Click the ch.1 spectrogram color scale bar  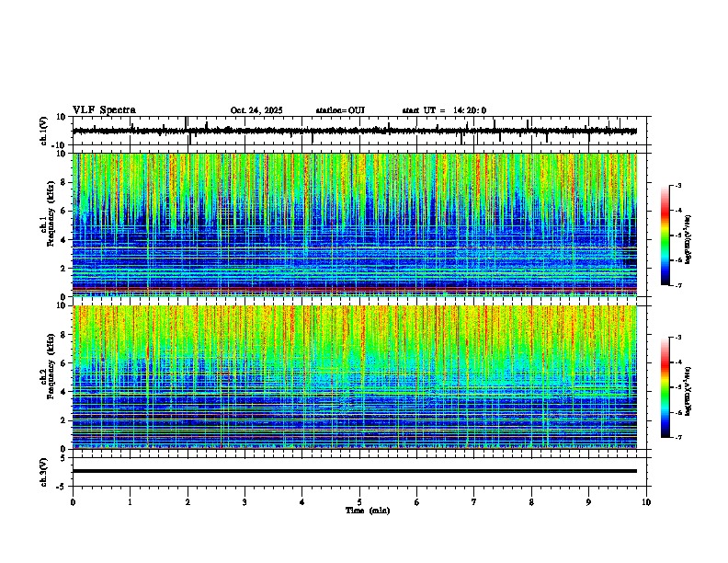[x=665, y=236]
